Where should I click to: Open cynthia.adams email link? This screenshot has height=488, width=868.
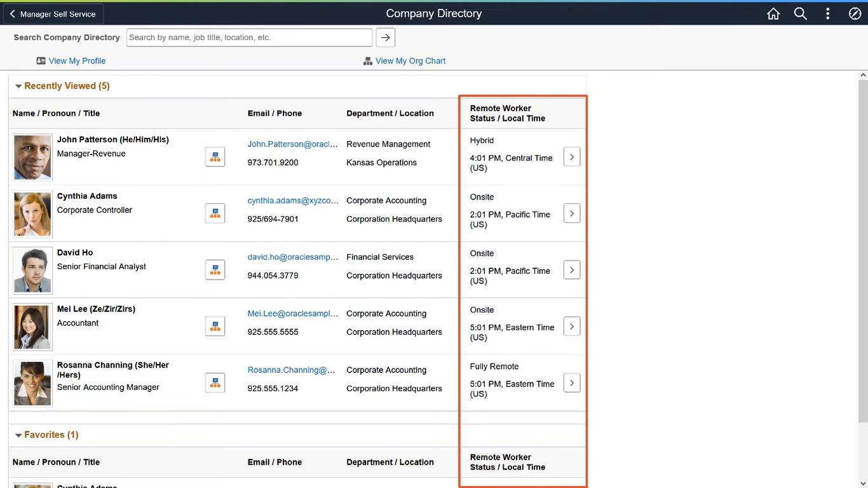click(x=293, y=200)
